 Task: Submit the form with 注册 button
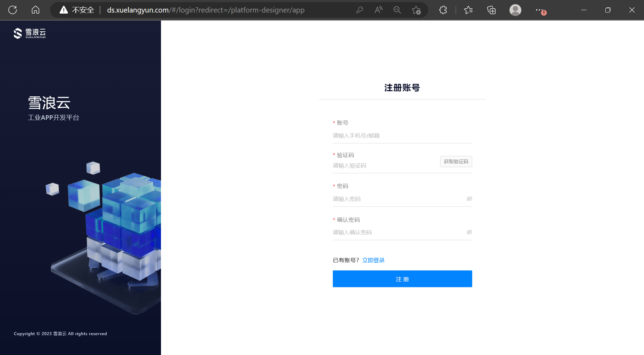coord(402,279)
